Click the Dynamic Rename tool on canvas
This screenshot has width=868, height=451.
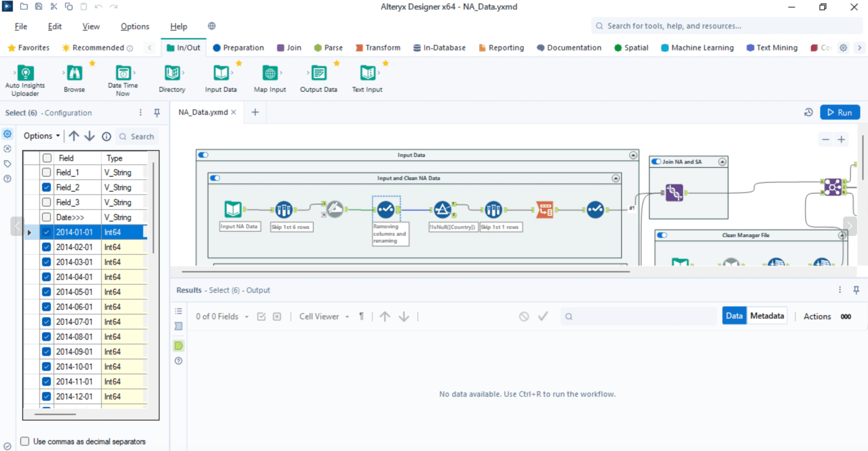point(335,209)
